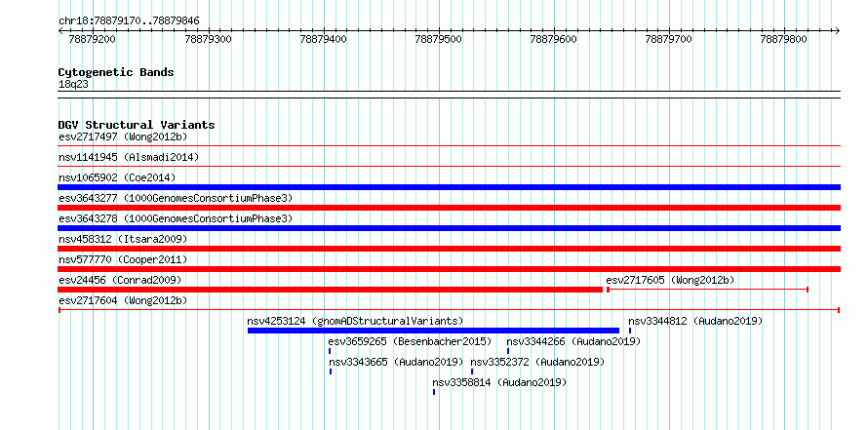868x430 pixels.
Task: Click the Cytogenetic Bands track title
Action: (116, 72)
